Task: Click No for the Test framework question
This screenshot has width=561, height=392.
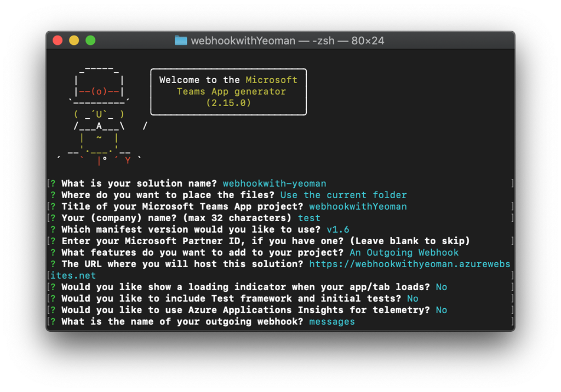Action: click(413, 298)
